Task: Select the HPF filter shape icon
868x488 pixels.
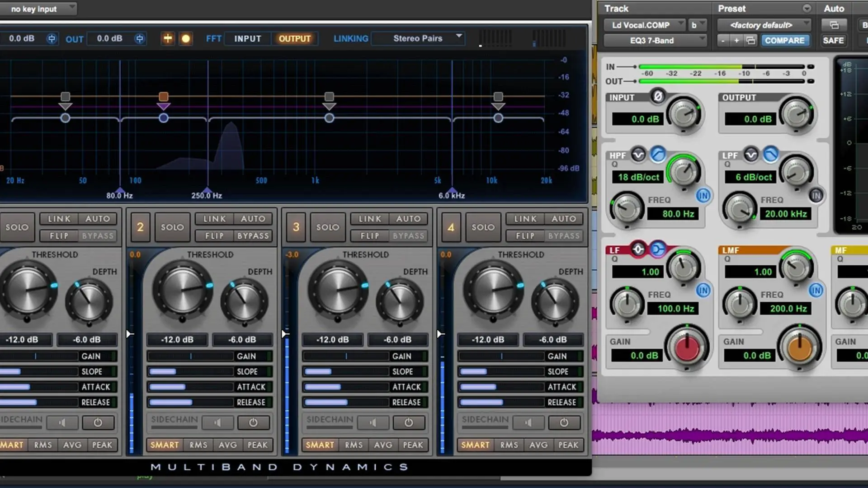Action: [x=638, y=155]
